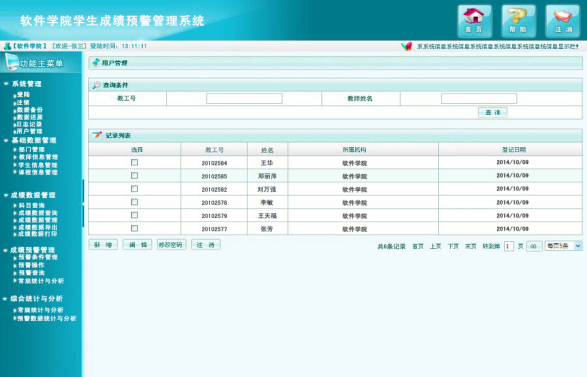This screenshot has height=377, width=587.
Task: Go to 部门管理 in sidebar
Action: click(x=31, y=149)
